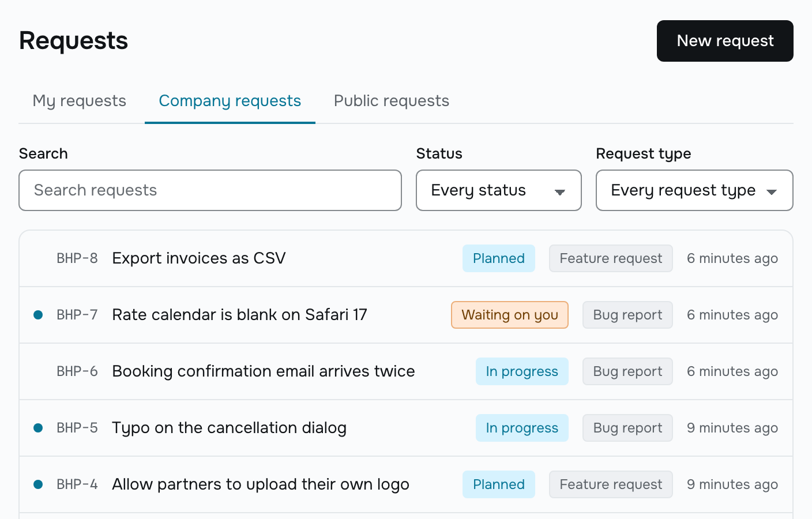The height and width of the screenshot is (519, 812).
Task: Click the Bug report tag on BHP-5
Action: point(627,428)
